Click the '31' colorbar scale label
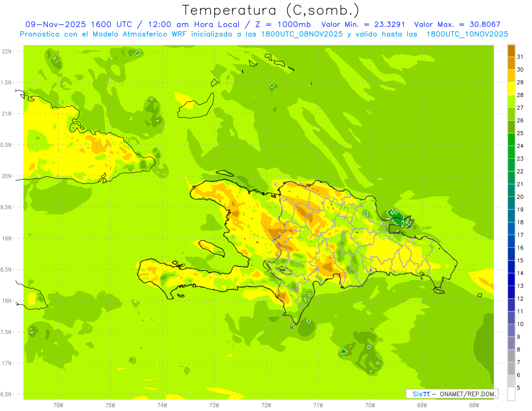Viewport: 532px width, 411px height. [x=520, y=57]
